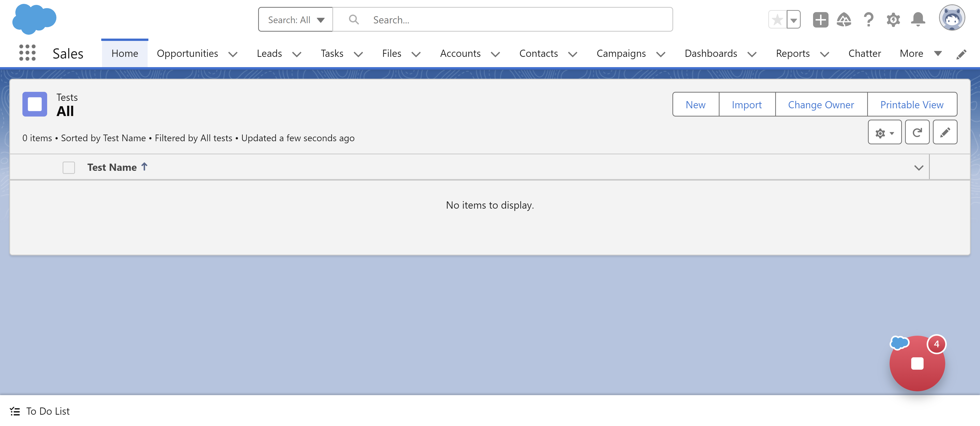Open the Setup gear in header
Screen dimensions: 980x426
coord(893,20)
